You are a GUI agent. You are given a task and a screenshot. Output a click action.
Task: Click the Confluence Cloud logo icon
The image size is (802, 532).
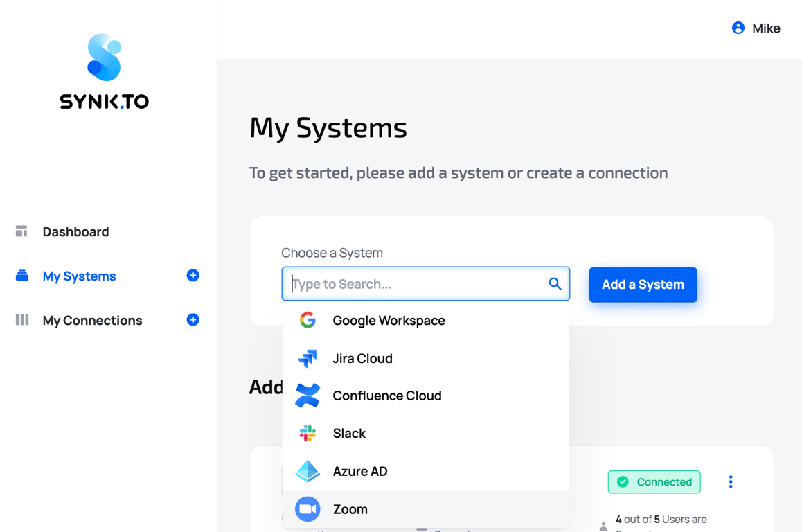[308, 396]
